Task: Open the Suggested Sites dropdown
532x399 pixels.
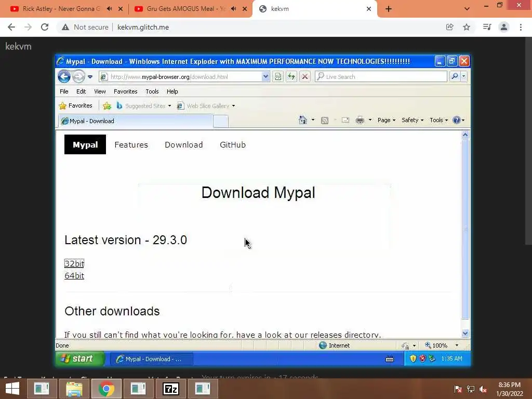Action: pos(143,106)
